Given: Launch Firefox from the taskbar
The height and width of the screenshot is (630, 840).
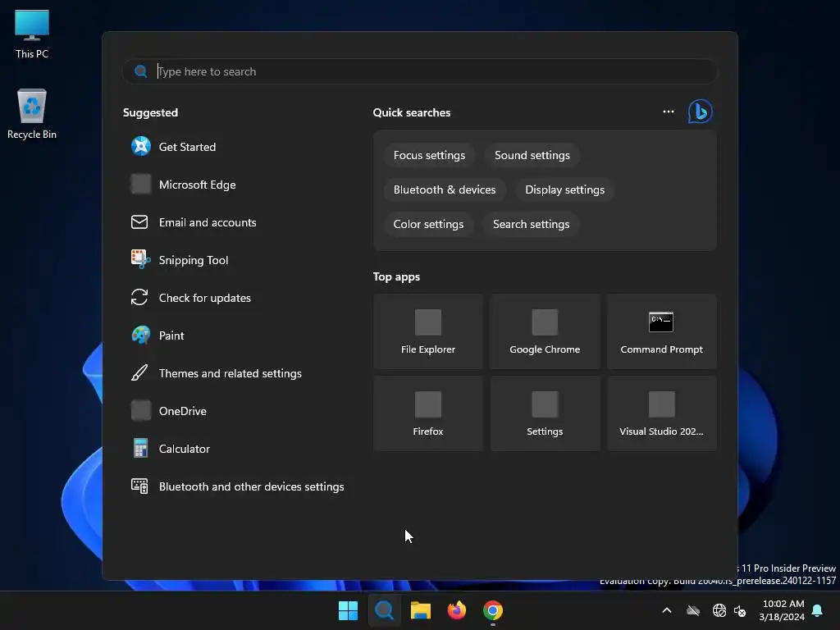Looking at the screenshot, I should point(456,610).
